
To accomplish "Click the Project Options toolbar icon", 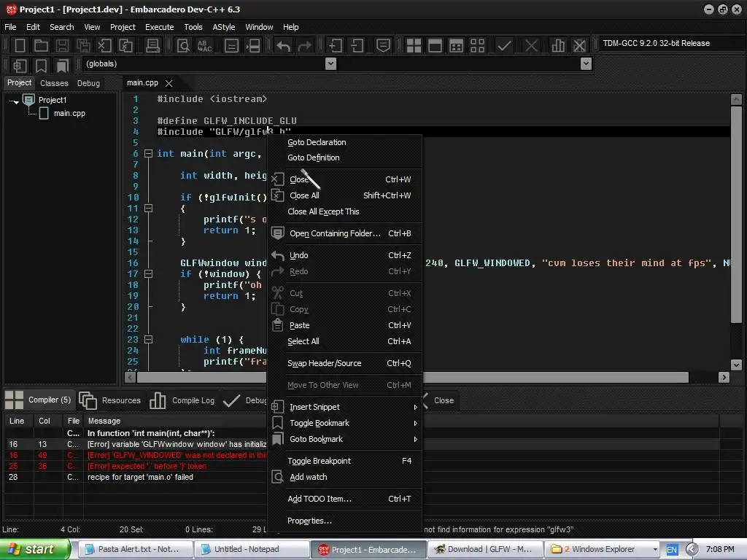I will (x=384, y=46).
